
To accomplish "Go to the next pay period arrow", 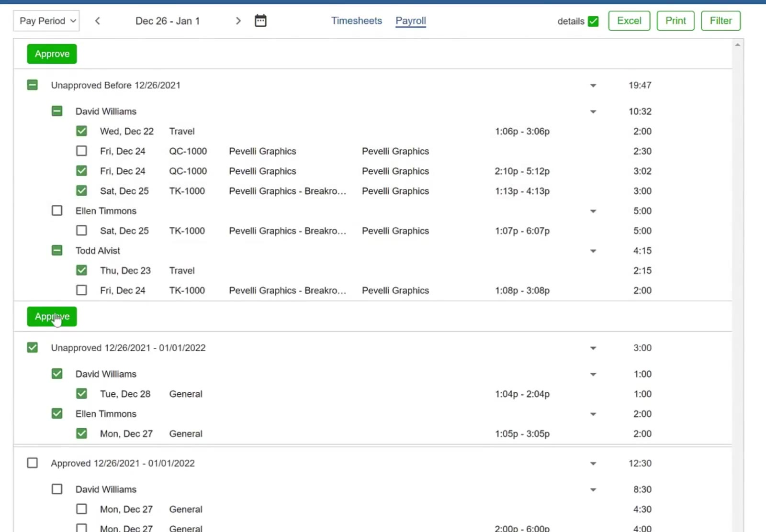I will point(238,21).
